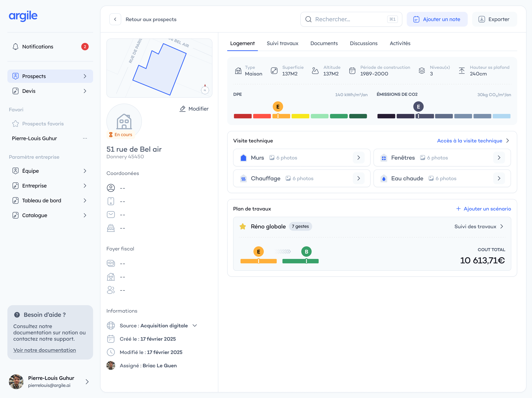This screenshot has height=398, width=532.
Task: Click the Chauffage heating icon
Action: click(243, 178)
